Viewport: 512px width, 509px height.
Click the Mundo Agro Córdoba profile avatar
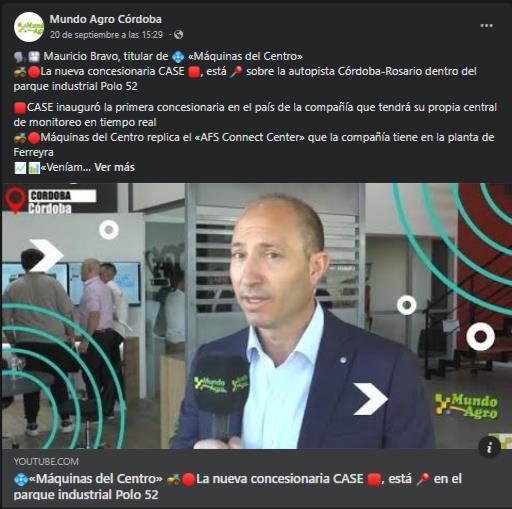[29, 27]
